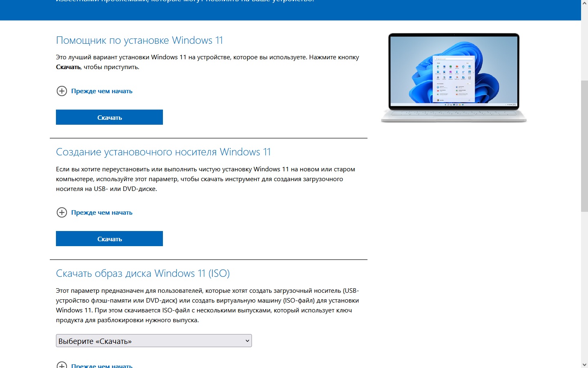588x368 pixels.
Task: Click heading "Создание установочного носителя Windows 11"
Action: click(x=163, y=152)
